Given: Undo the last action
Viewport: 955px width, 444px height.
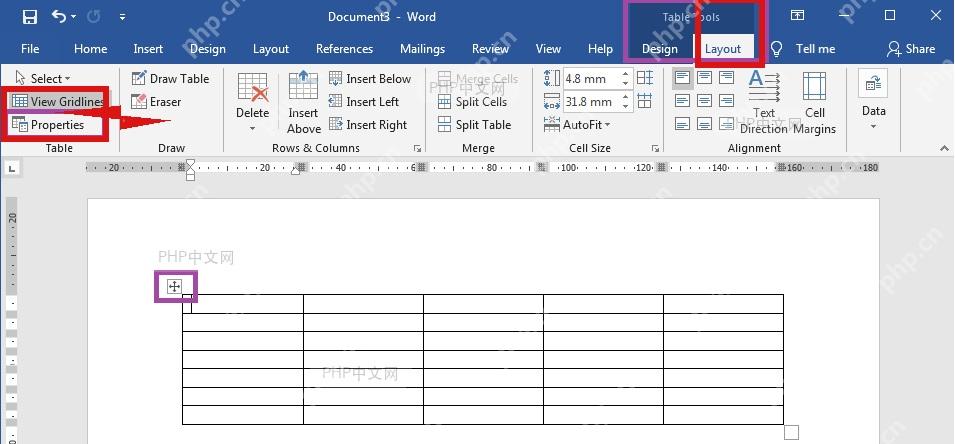Looking at the screenshot, I should 59,16.
